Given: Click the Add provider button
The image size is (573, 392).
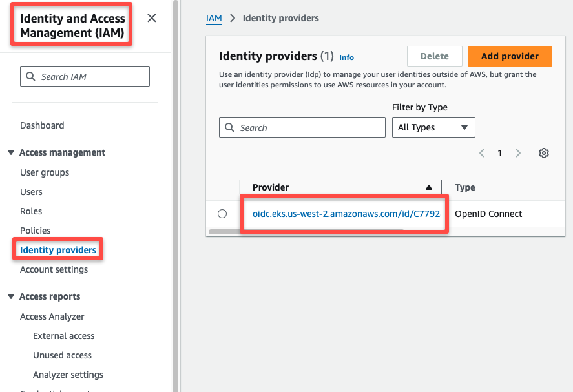Looking at the screenshot, I should coord(510,56).
